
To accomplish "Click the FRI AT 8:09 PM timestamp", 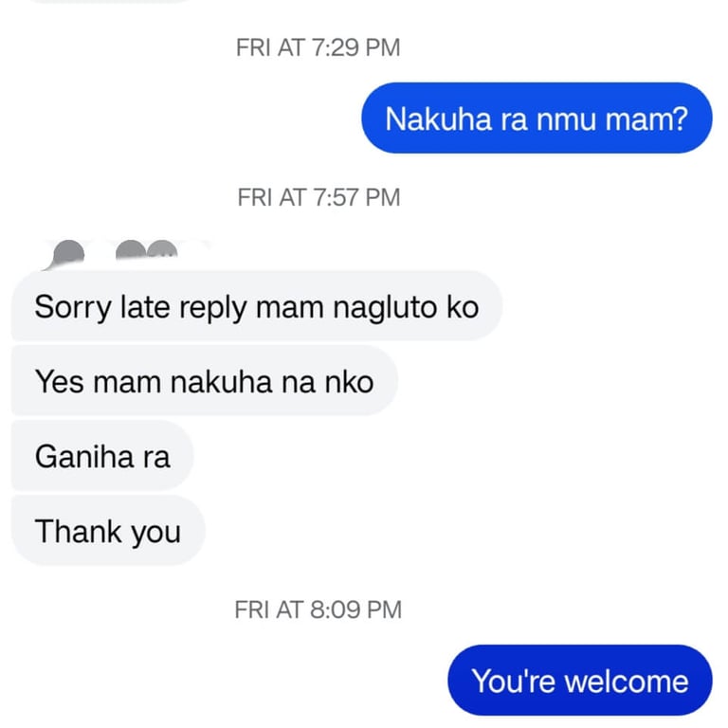I will coord(318,610).
